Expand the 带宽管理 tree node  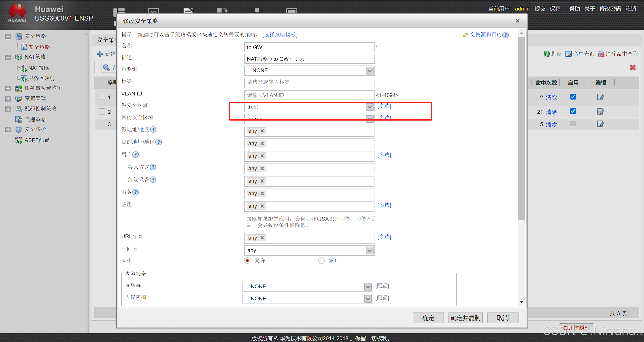pyautogui.click(x=8, y=99)
